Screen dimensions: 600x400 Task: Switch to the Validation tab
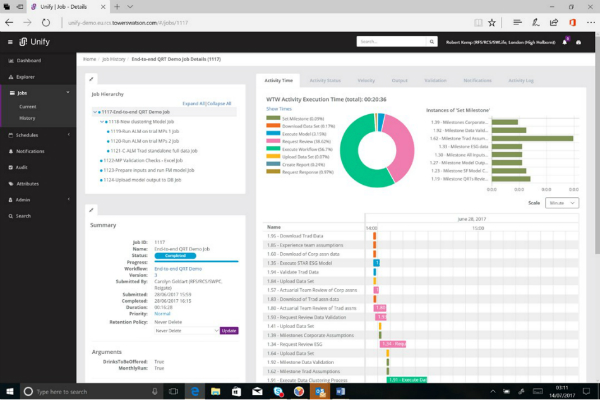(435, 80)
